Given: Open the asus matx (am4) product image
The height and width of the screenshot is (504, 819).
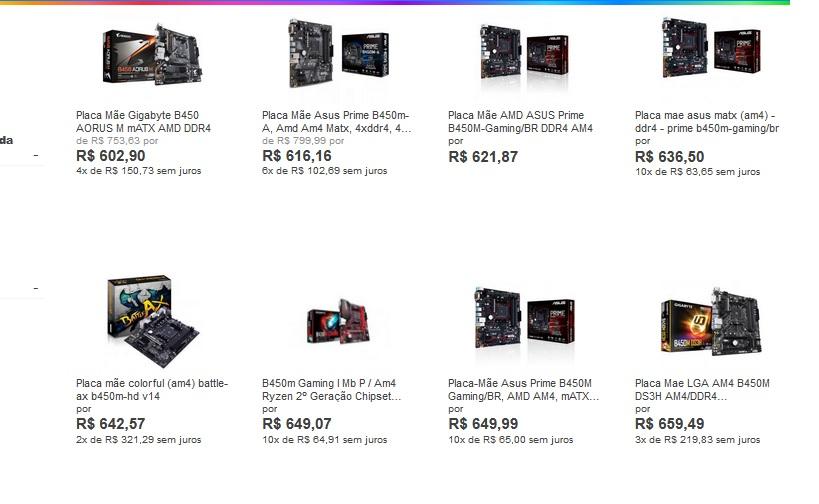Looking at the screenshot, I should click(x=711, y=48).
